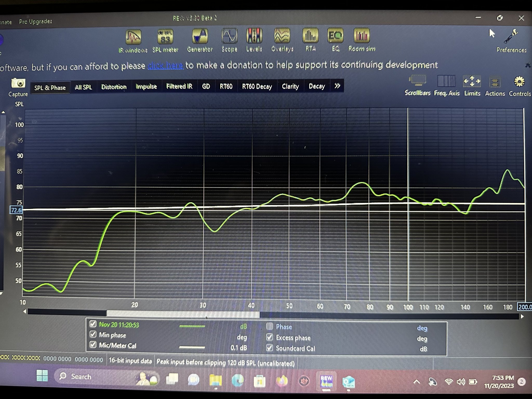Show hidden tray icons
Screen dimensions: 532x399
click(x=417, y=382)
